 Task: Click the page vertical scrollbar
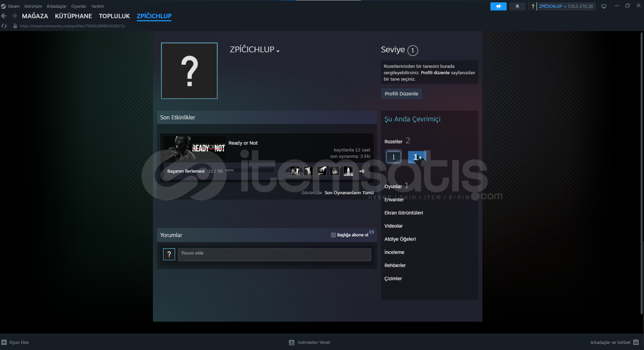pyautogui.click(x=642, y=174)
